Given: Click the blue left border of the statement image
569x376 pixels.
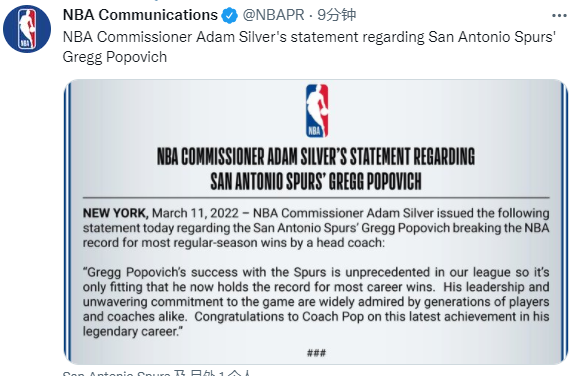Looking at the screenshot, I should coord(67,221).
